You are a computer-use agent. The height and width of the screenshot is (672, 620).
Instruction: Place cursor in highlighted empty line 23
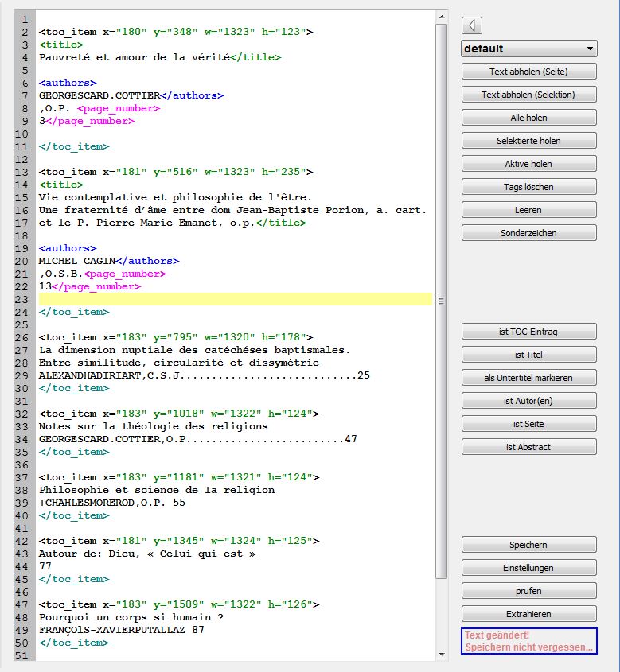coord(235,299)
